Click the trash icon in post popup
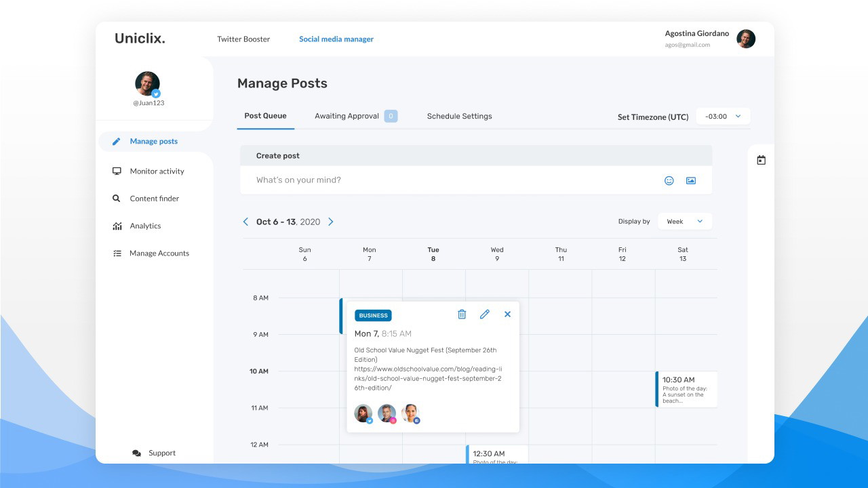 click(x=462, y=314)
